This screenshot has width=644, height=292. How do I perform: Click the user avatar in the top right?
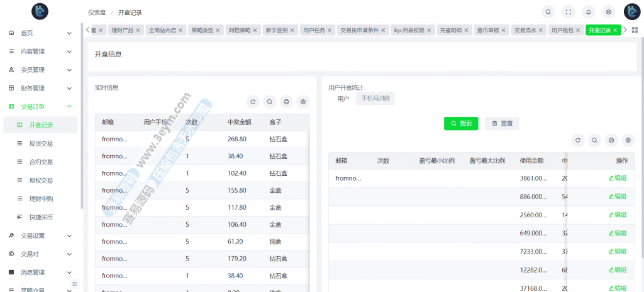click(x=631, y=12)
